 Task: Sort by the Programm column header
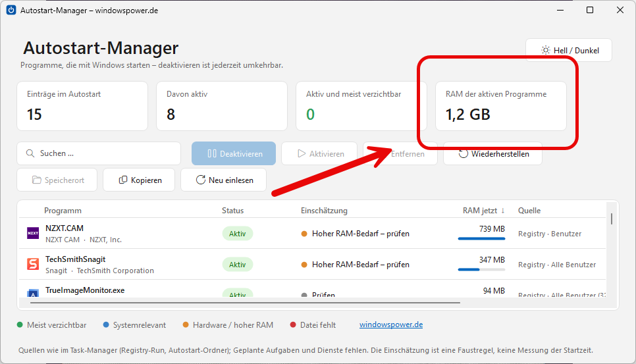[63, 211]
